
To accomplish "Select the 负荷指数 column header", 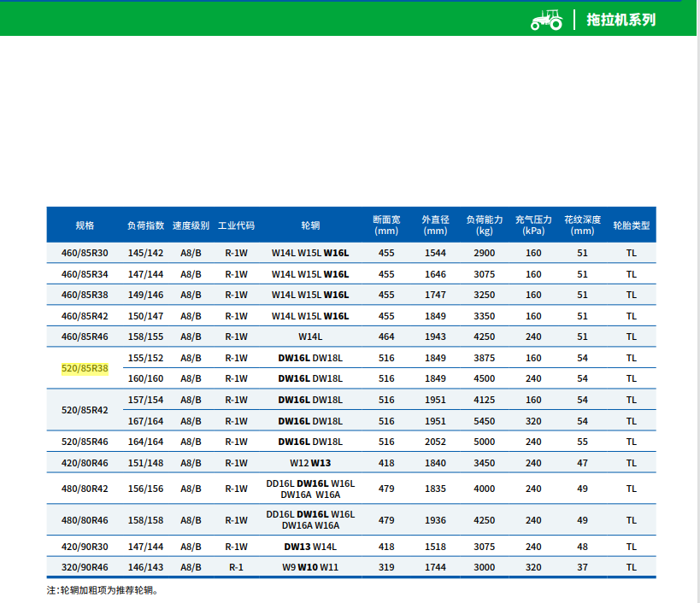I will (x=145, y=225).
